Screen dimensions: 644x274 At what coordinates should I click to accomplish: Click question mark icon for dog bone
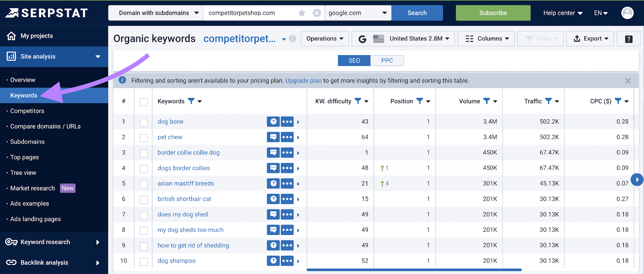tap(273, 122)
